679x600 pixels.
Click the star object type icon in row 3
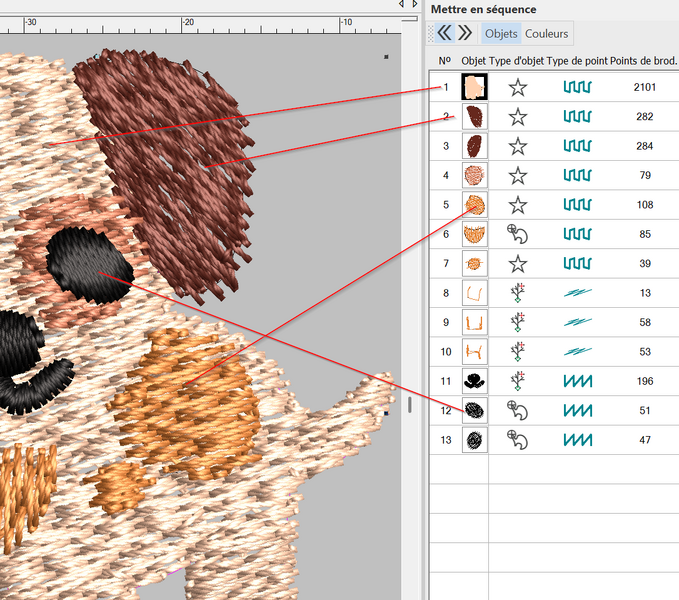(517, 146)
